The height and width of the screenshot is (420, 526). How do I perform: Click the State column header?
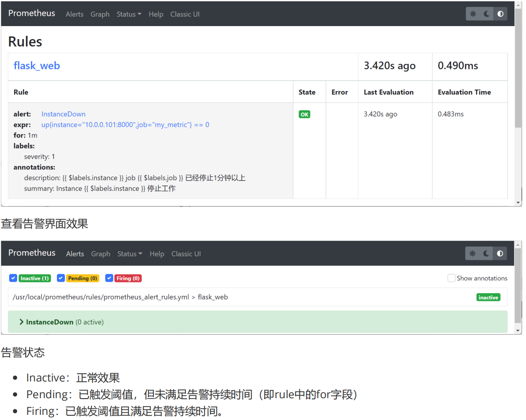(307, 92)
